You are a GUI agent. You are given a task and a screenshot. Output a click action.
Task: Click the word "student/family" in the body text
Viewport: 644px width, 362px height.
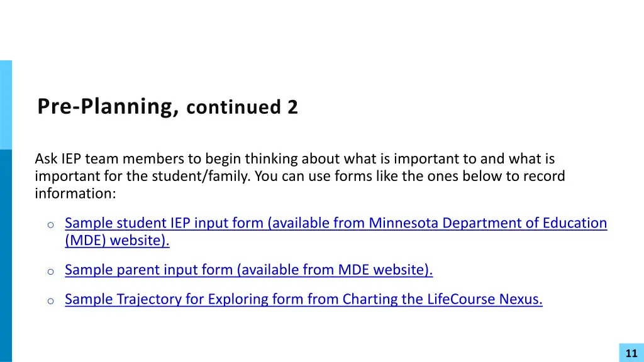200,176
